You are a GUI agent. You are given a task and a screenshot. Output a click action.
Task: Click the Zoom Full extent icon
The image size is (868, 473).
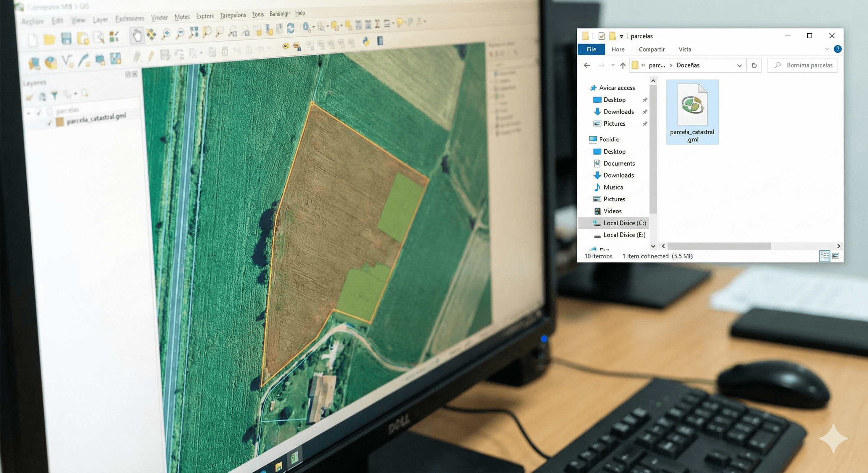click(193, 32)
